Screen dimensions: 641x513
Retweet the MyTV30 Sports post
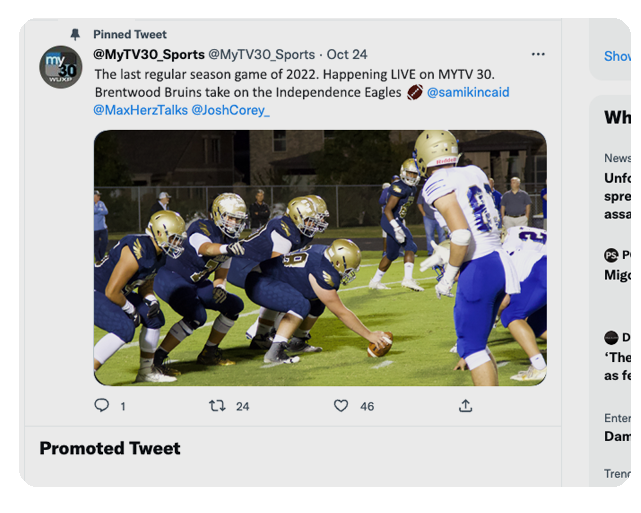[x=217, y=406]
